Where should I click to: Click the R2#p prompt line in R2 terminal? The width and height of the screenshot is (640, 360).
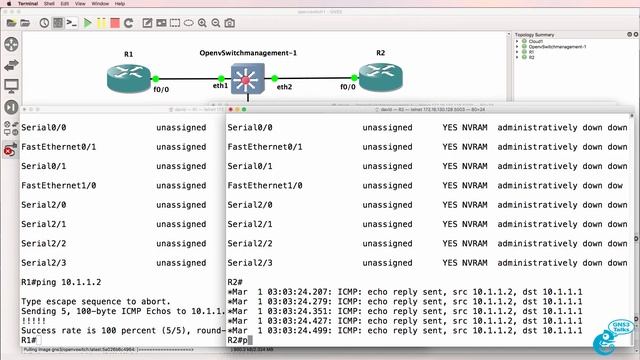240,340
